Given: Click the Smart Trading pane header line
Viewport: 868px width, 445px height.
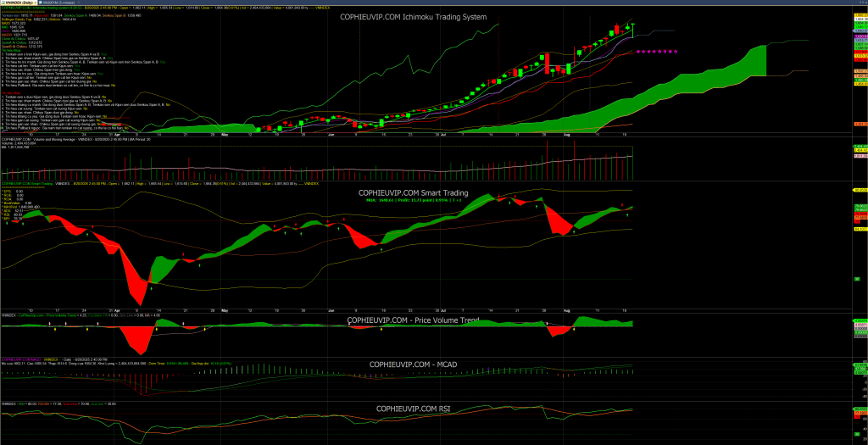Looking at the screenshot, I should tap(160, 182).
